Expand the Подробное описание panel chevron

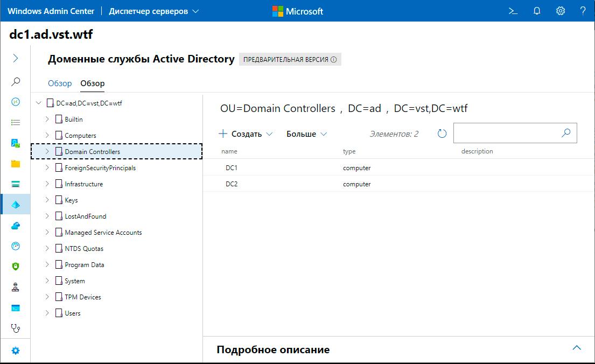pos(577,348)
